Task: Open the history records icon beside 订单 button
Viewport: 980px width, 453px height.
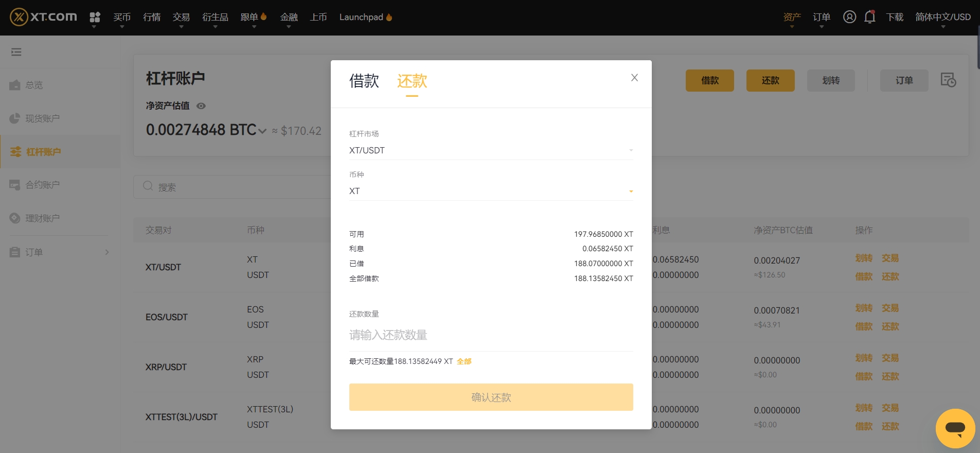Action: coord(948,80)
